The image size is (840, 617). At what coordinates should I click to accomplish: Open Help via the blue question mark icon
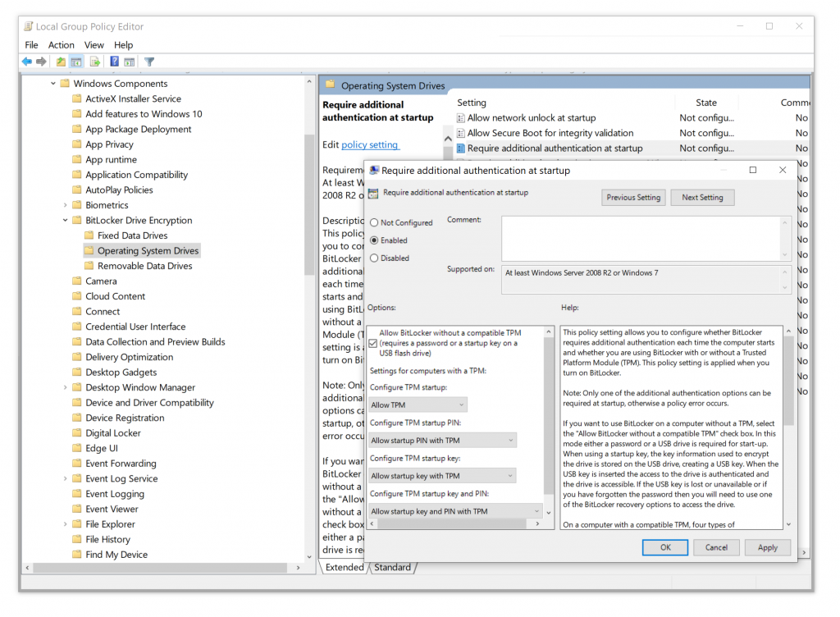coord(115,62)
